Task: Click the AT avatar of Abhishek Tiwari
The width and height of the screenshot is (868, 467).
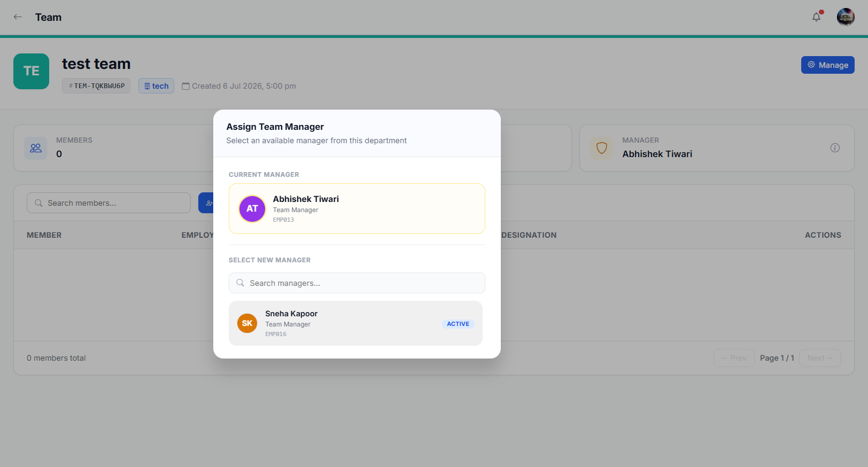Action: click(x=252, y=208)
